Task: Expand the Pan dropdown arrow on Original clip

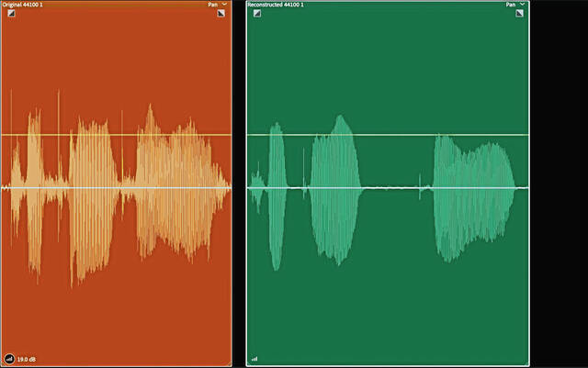Action: pos(226,5)
